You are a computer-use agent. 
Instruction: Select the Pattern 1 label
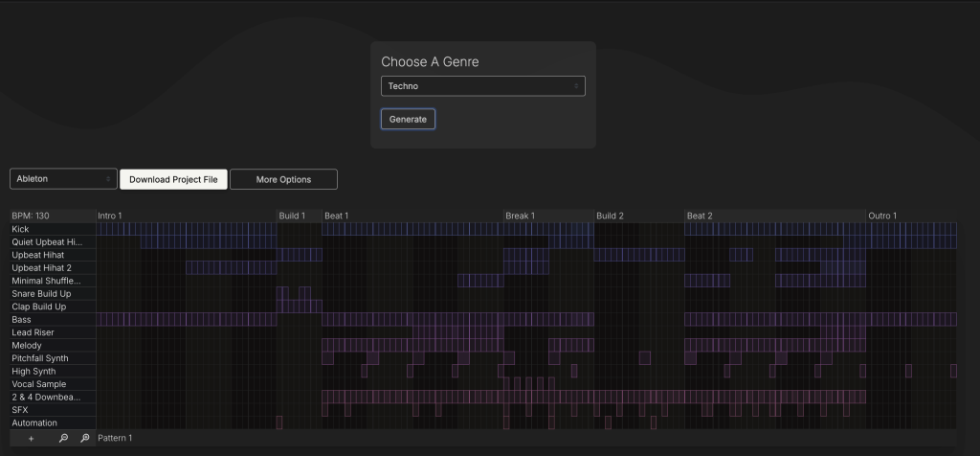(x=115, y=438)
